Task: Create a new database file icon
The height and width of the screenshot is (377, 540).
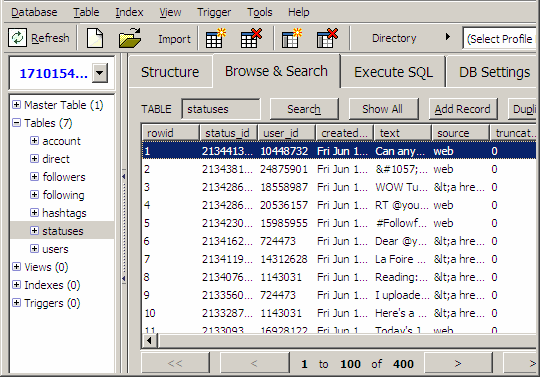Action: click(x=95, y=38)
